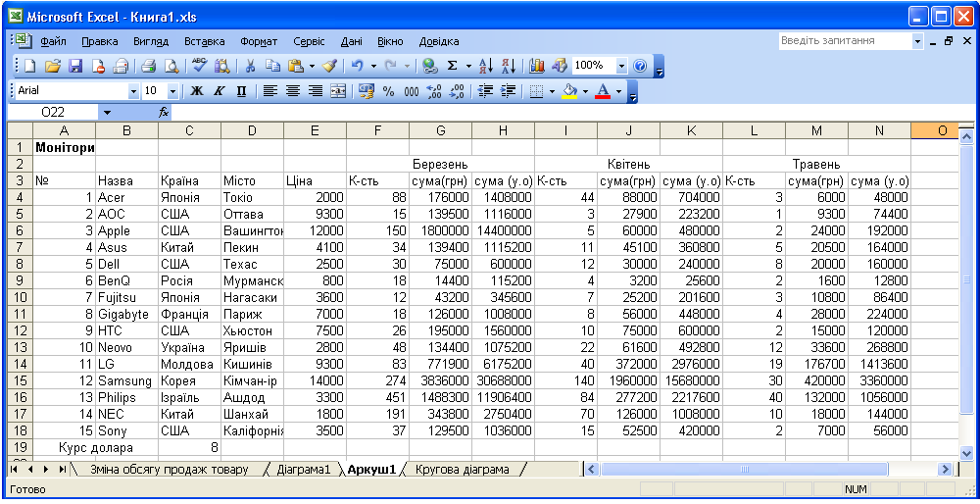Screen dimensions: 980x504
Task: Open the Файл menu
Action: tap(53, 41)
